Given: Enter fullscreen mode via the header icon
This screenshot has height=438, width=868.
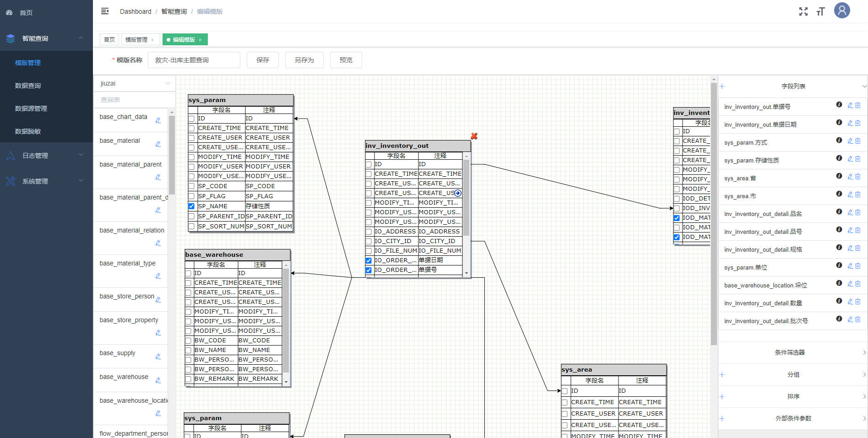Looking at the screenshot, I should point(803,11).
